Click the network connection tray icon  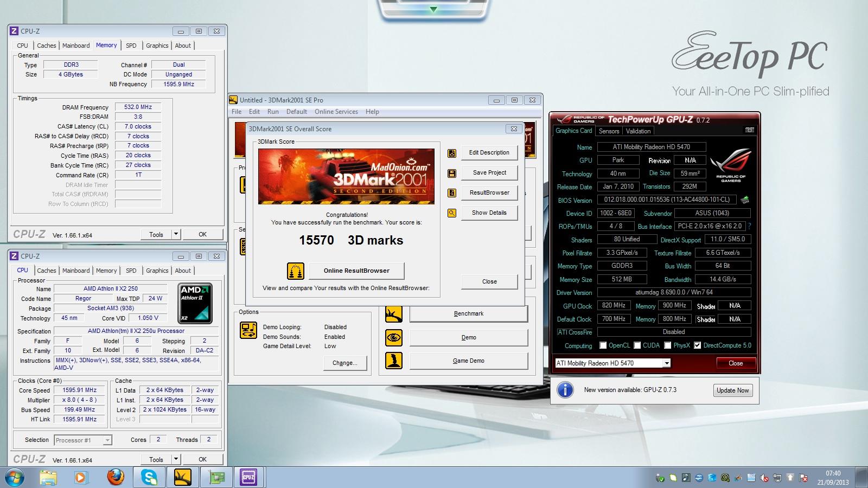777,478
